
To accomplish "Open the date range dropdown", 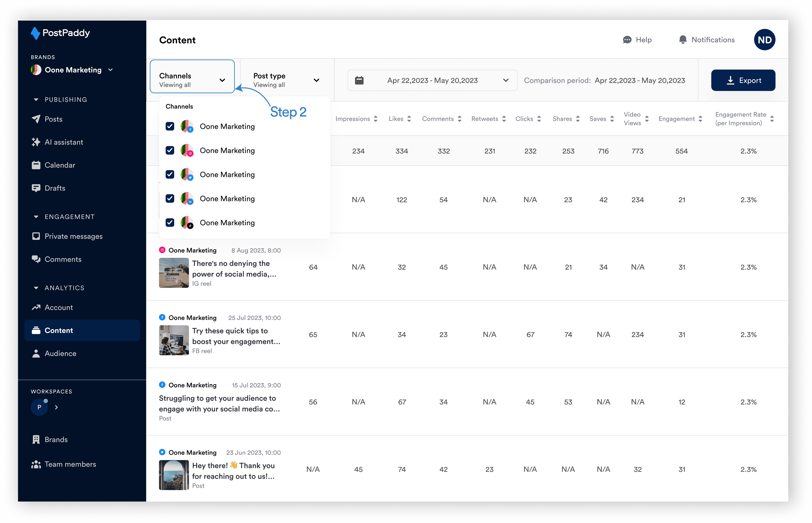I will pyautogui.click(x=432, y=81).
